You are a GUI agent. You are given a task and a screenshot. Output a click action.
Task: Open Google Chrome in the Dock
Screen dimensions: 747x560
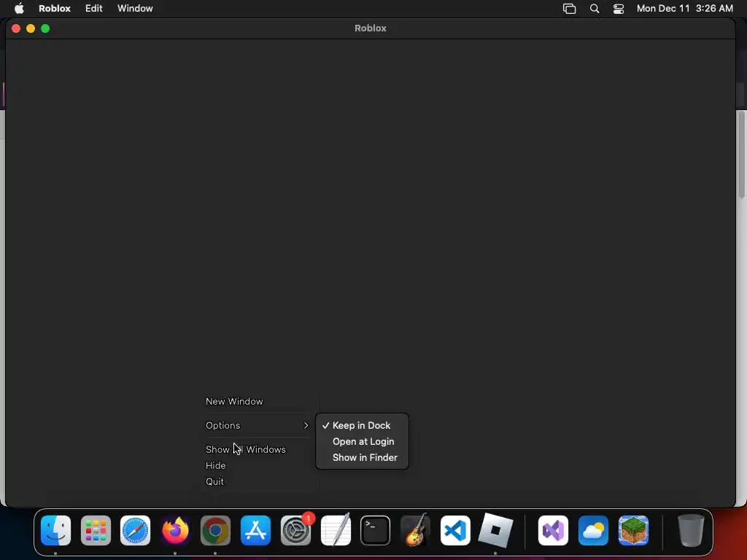(215, 530)
